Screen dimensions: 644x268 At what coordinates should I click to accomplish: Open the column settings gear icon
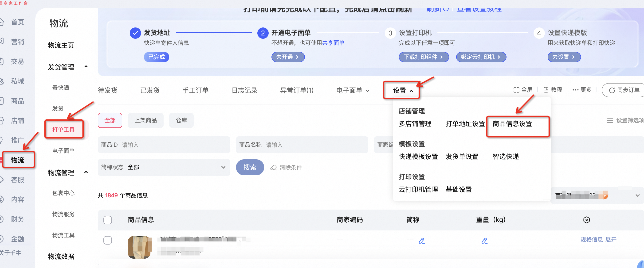pyautogui.click(x=586, y=220)
